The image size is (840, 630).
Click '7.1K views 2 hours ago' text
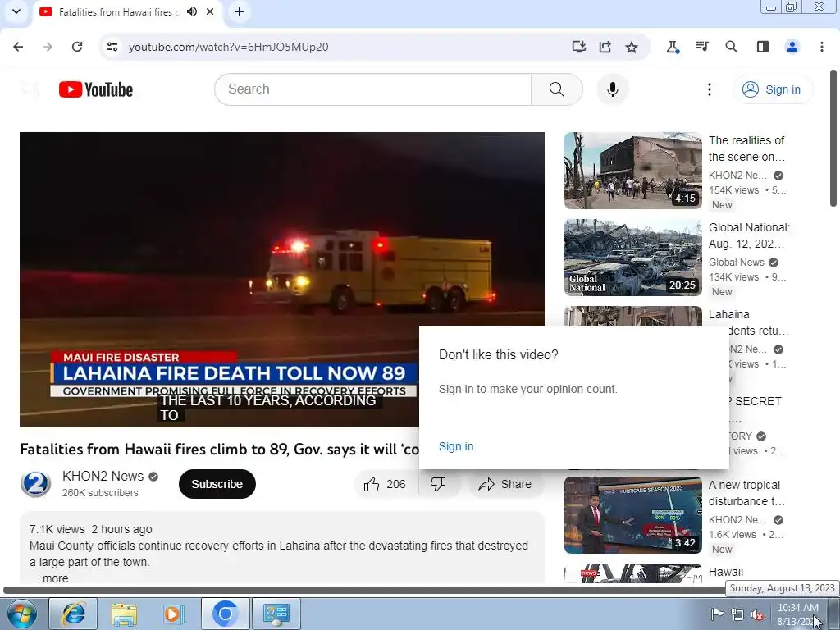coord(90,529)
